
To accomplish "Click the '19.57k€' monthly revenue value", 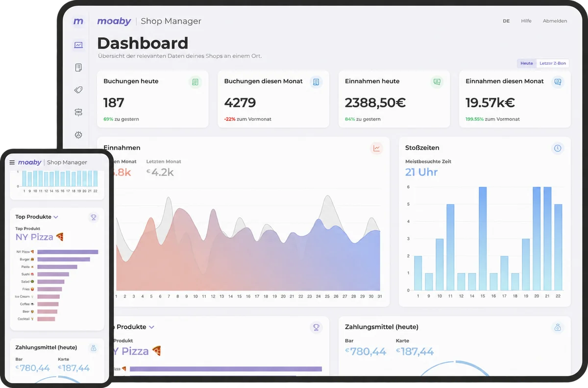I will click(x=490, y=103).
